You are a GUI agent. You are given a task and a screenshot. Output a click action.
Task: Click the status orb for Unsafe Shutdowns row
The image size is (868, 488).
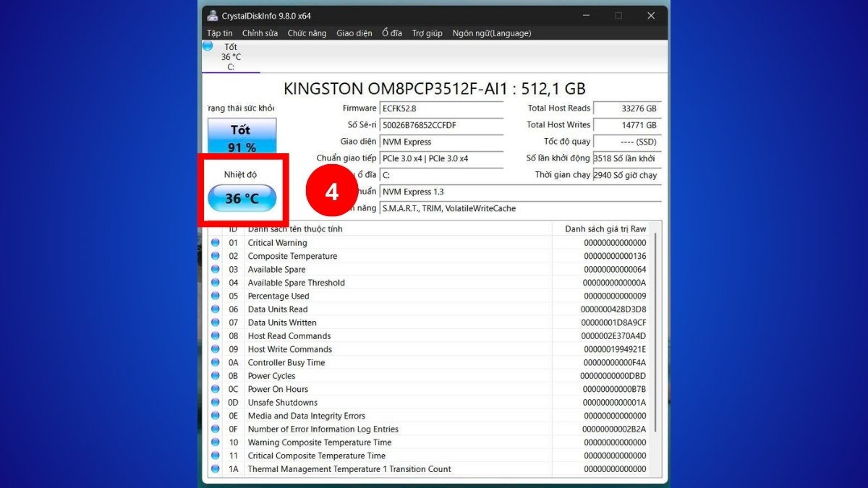pyautogui.click(x=215, y=402)
